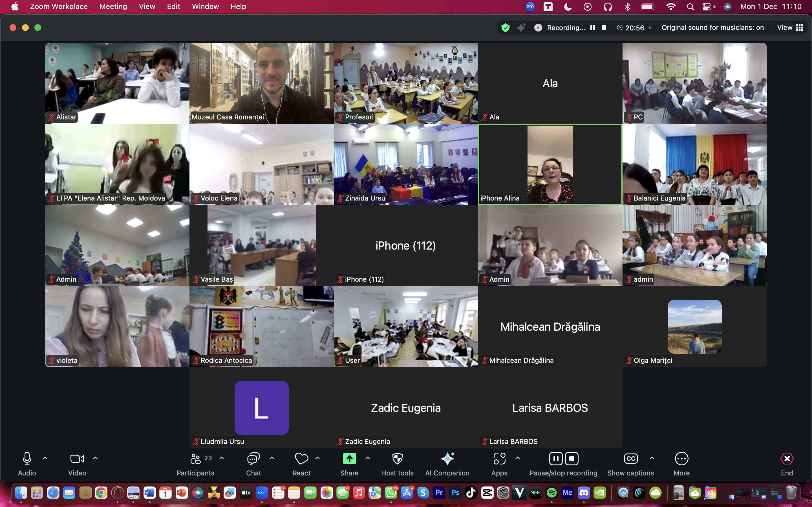Viewport: 812px width, 507px height.
Task: Toggle Show captions CC button
Action: click(x=630, y=459)
